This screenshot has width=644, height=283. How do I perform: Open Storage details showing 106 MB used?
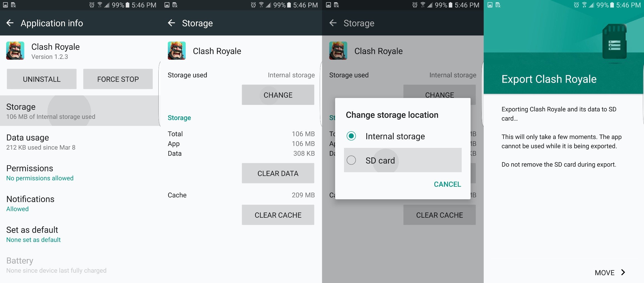point(80,111)
